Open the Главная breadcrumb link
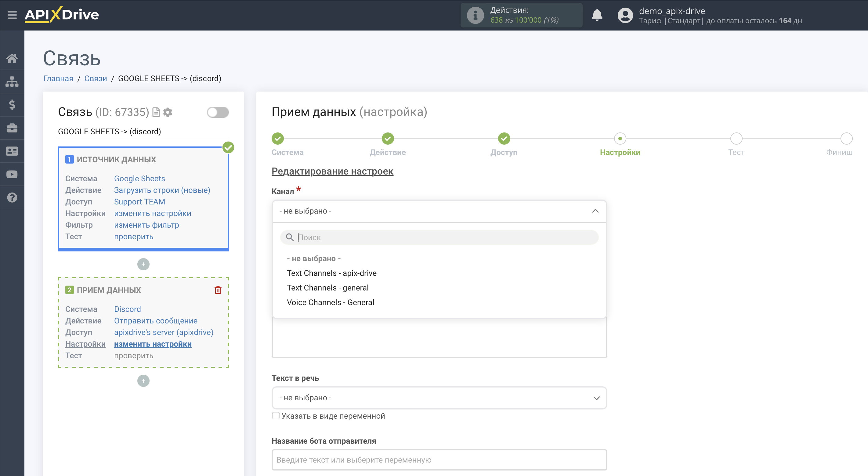Image resolution: width=868 pixels, height=476 pixels. (58, 78)
